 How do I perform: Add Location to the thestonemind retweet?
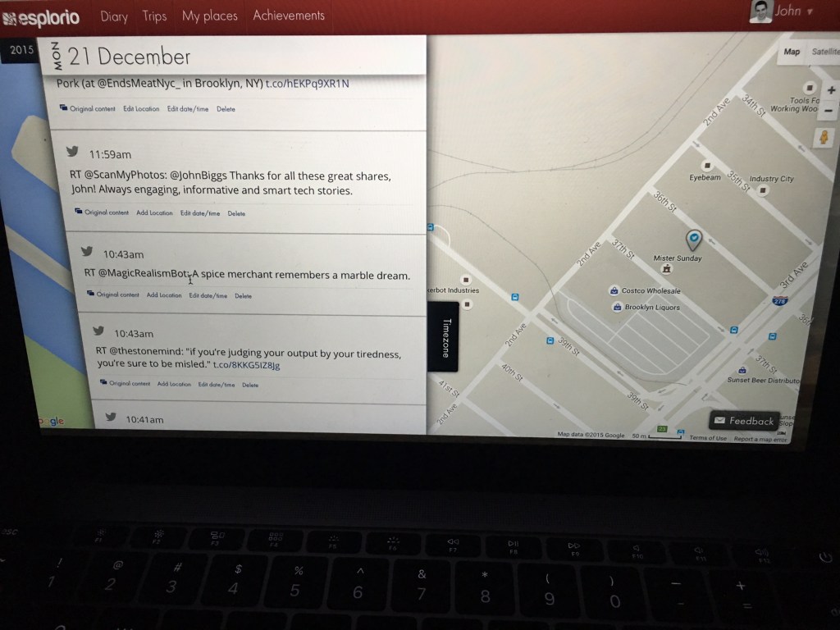tap(174, 384)
